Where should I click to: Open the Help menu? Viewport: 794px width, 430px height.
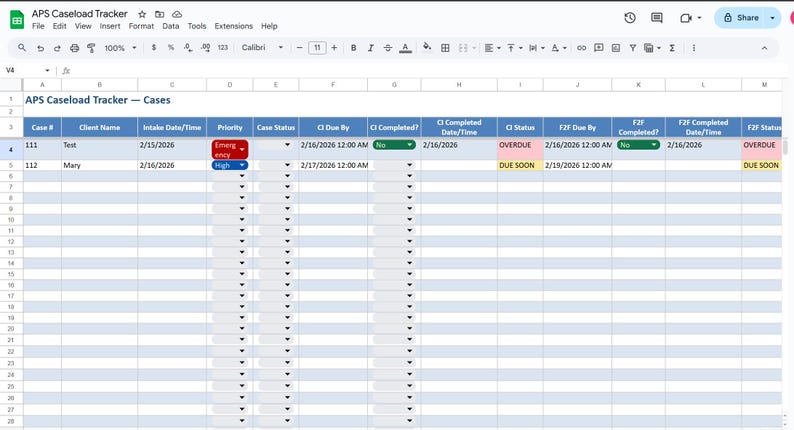tap(269, 26)
